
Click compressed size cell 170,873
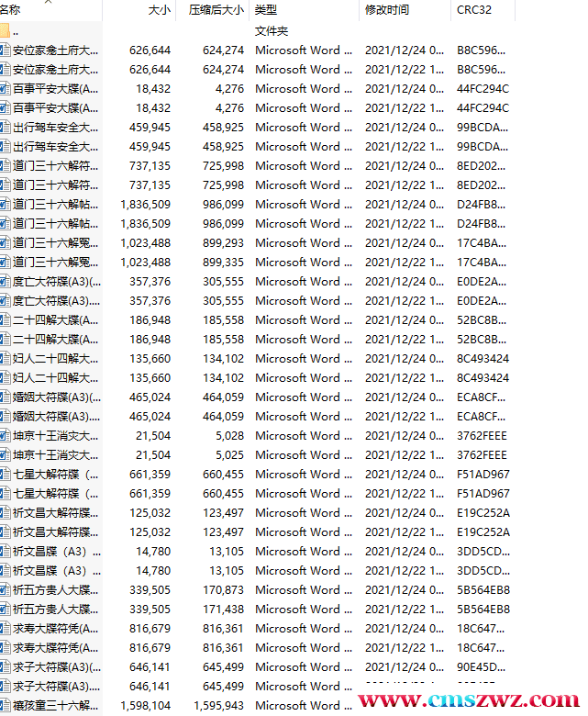224,590
